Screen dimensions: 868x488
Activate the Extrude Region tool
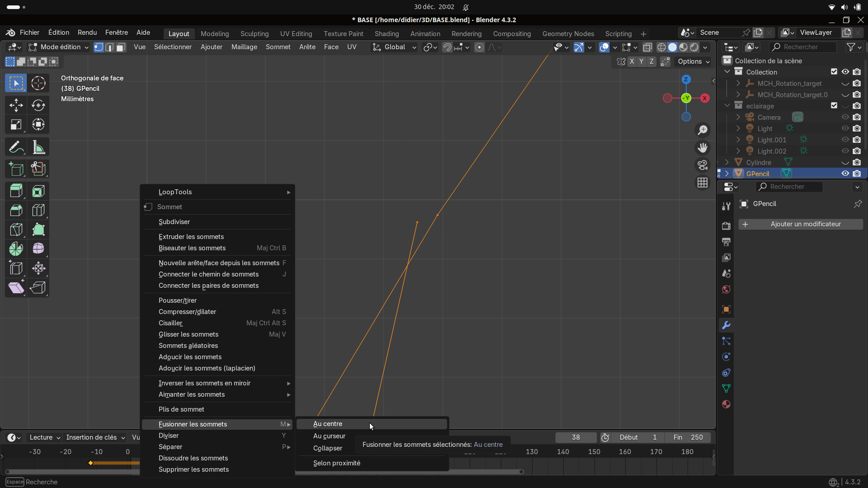tap(16, 191)
